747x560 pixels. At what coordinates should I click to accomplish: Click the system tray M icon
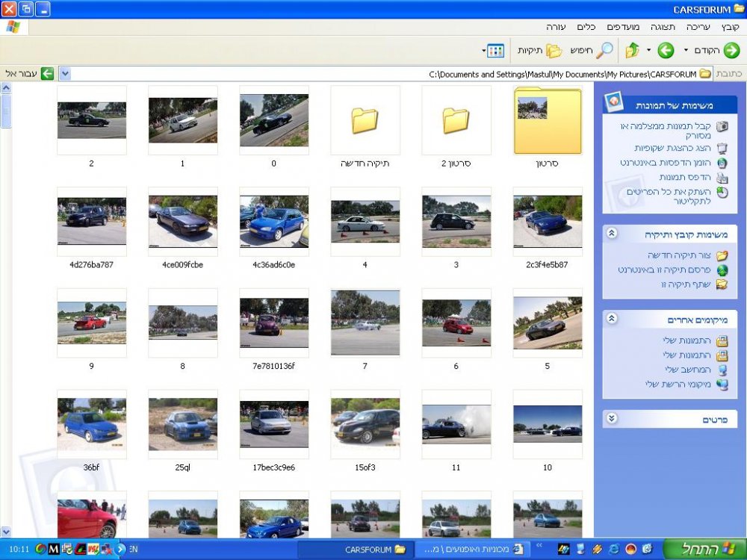point(54,550)
